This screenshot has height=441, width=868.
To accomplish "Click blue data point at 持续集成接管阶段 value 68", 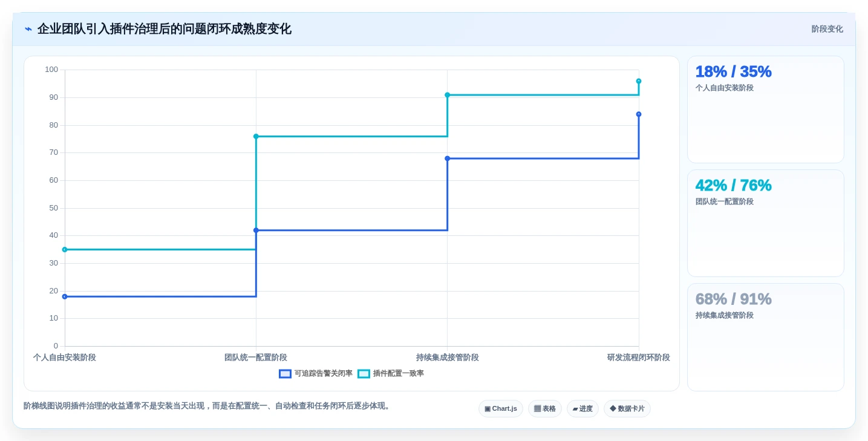I will pos(448,158).
